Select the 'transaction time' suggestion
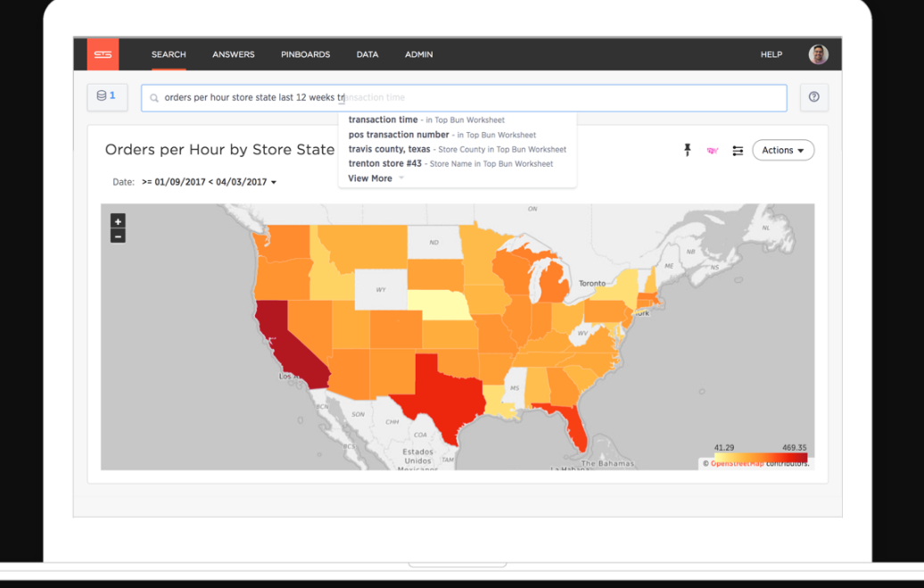Screen dimensions: 924x588 (x=384, y=120)
